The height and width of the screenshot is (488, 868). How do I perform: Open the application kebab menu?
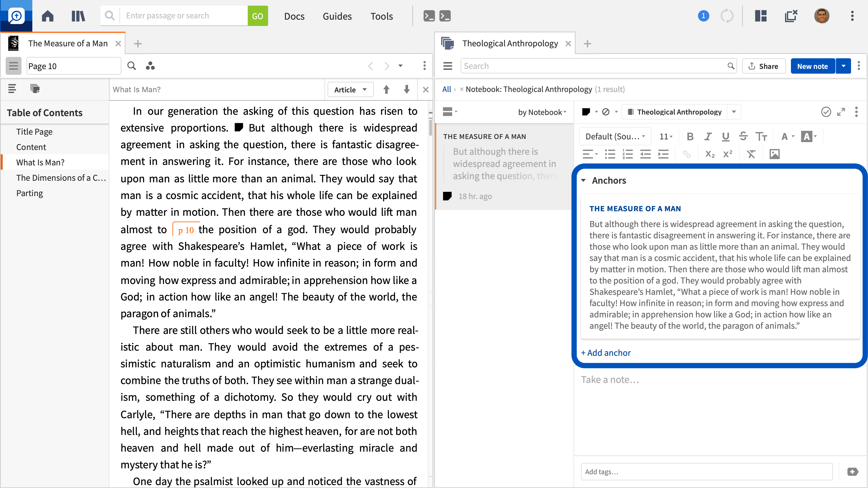click(852, 16)
